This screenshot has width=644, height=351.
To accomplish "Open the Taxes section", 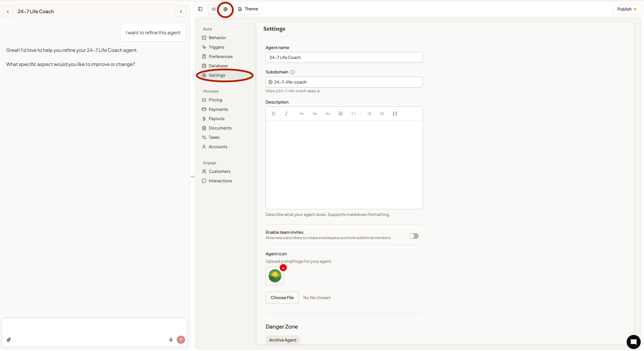I will coord(214,137).
